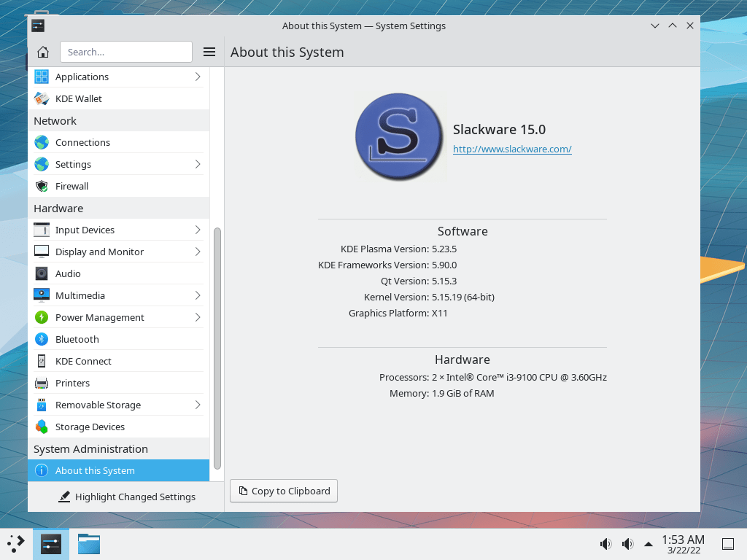
Task: Click the sidebar vertical scrollbar
Action: point(217,349)
